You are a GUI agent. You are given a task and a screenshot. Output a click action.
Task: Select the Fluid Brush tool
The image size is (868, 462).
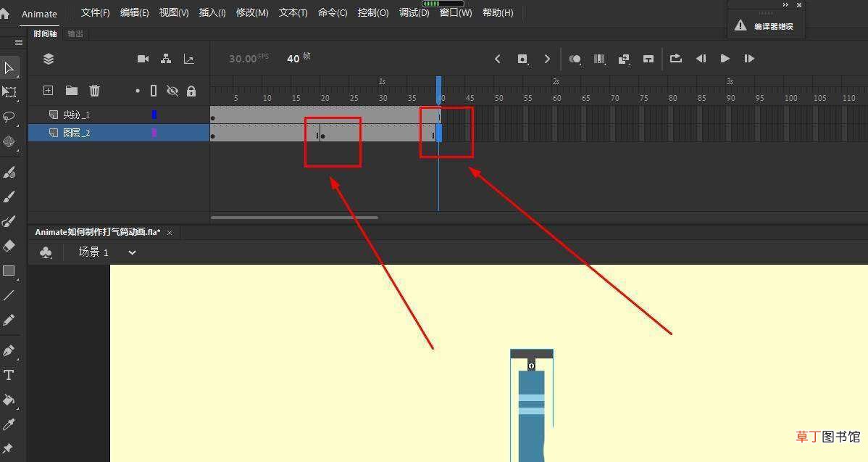tap(9, 173)
